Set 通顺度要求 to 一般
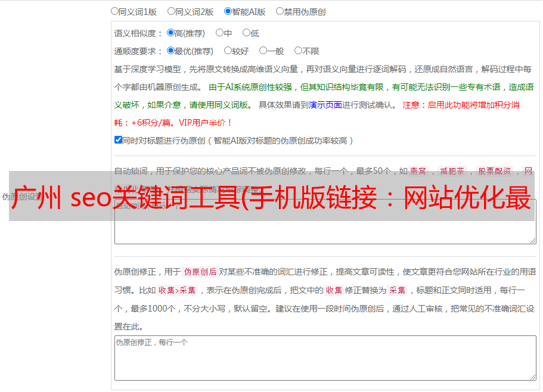This screenshot has width=543, height=392. click(x=263, y=51)
